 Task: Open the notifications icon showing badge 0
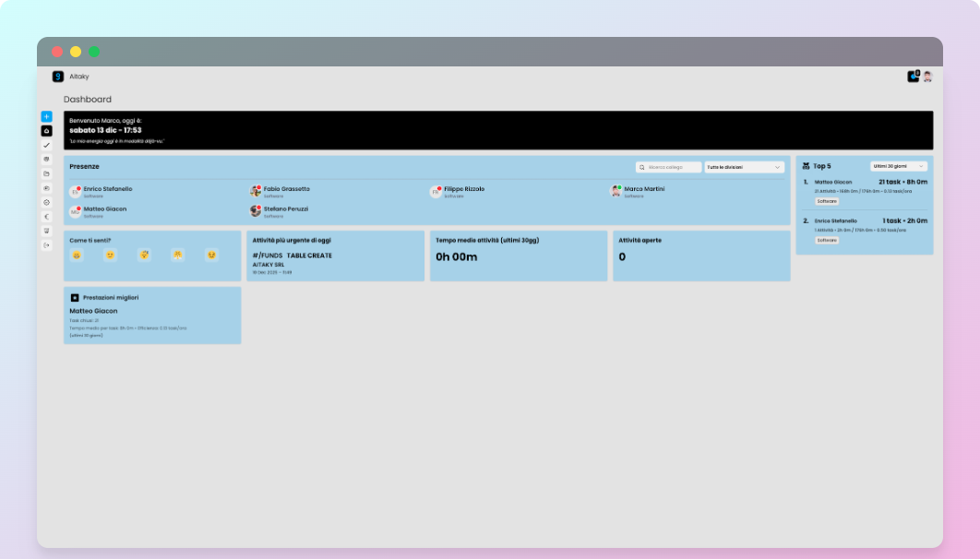click(x=913, y=77)
